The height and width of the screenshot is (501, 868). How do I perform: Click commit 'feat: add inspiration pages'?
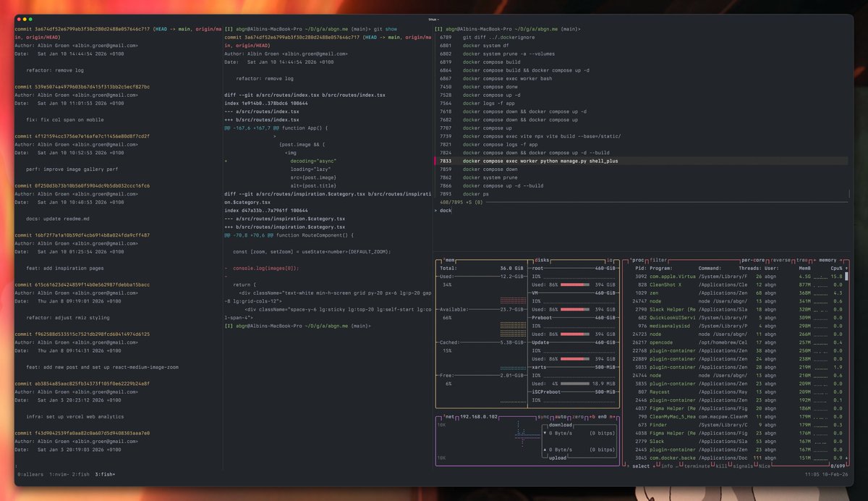pyautogui.click(x=67, y=268)
